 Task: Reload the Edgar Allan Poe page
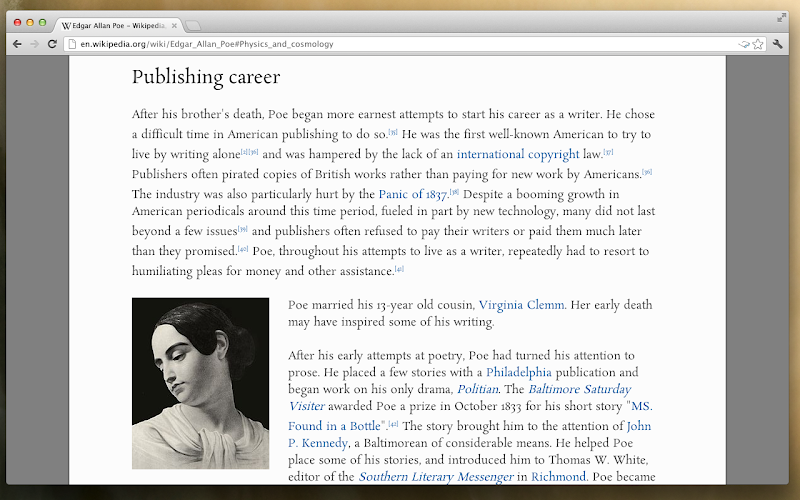pyautogui.click(x=52, y=44)
